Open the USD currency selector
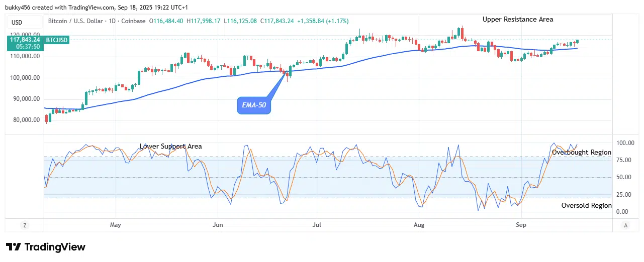 tap(17, 22)
